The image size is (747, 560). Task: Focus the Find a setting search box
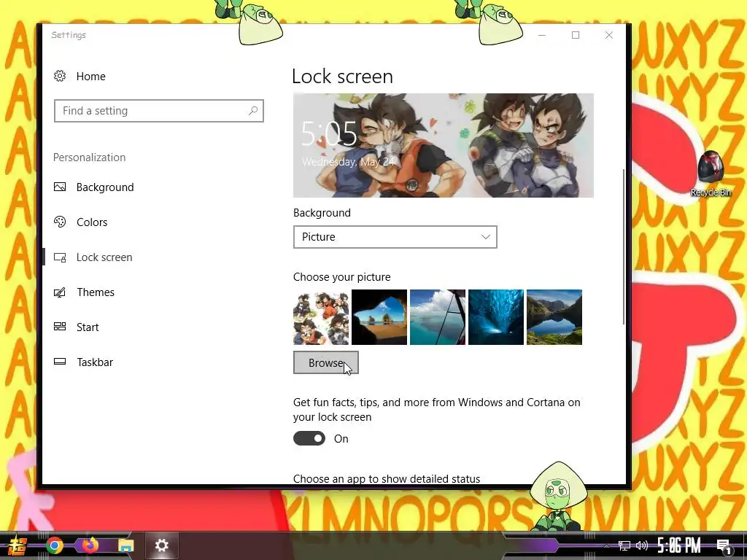(x=158, y=111)
